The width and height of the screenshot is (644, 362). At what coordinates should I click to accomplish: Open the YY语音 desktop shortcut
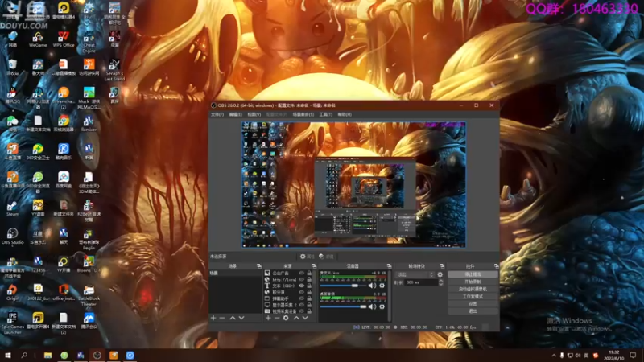[38, 208]
